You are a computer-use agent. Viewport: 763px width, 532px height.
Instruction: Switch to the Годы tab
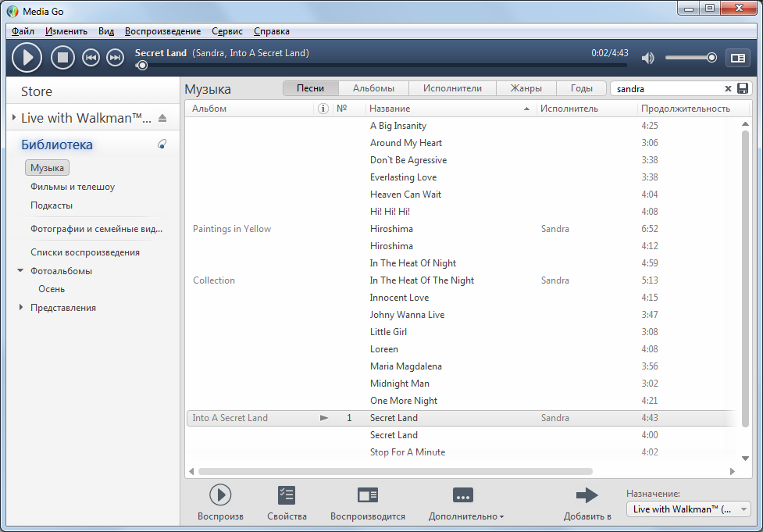click(582, 88)
